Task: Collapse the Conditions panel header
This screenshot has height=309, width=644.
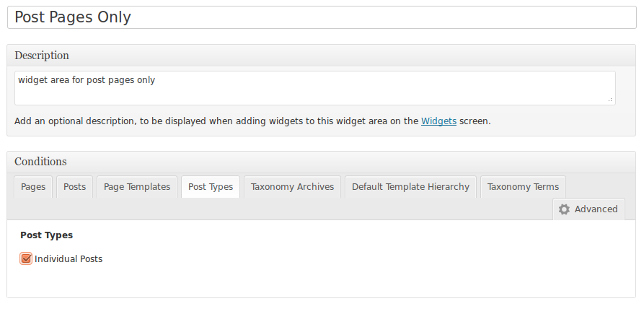Action: [322, 162]
